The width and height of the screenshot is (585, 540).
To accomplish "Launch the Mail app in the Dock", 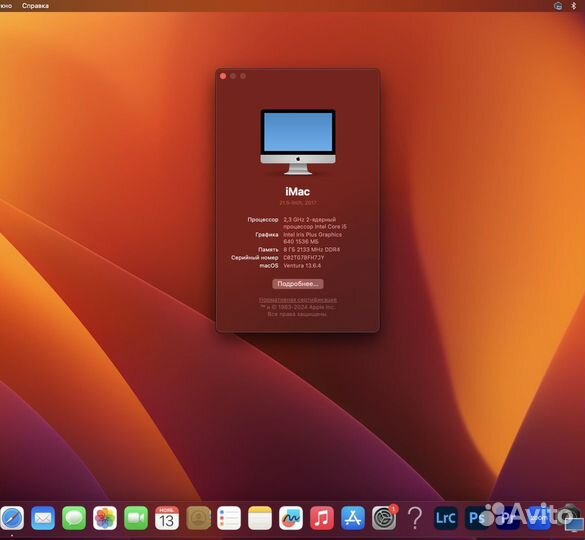I will tap(43, 518).
